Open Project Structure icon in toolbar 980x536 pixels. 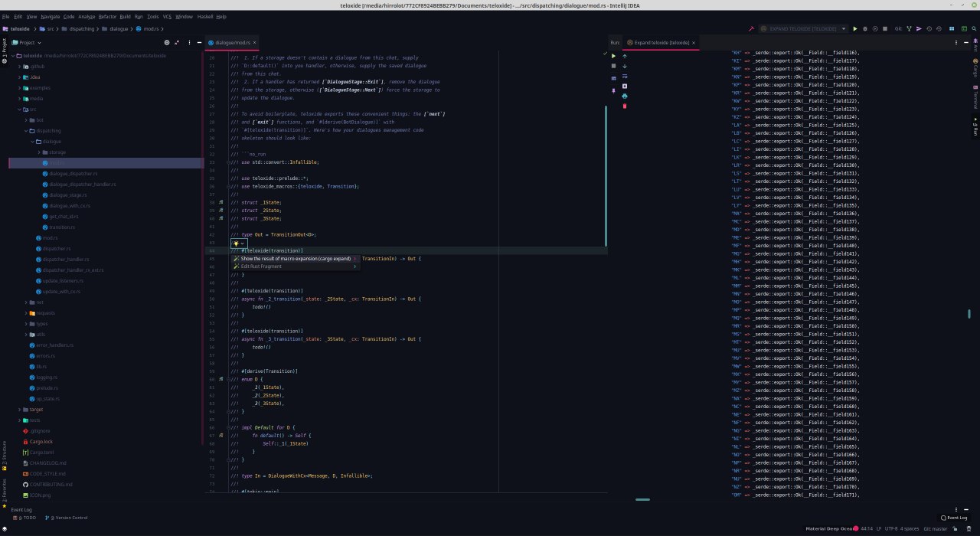[x=952, y=28]
